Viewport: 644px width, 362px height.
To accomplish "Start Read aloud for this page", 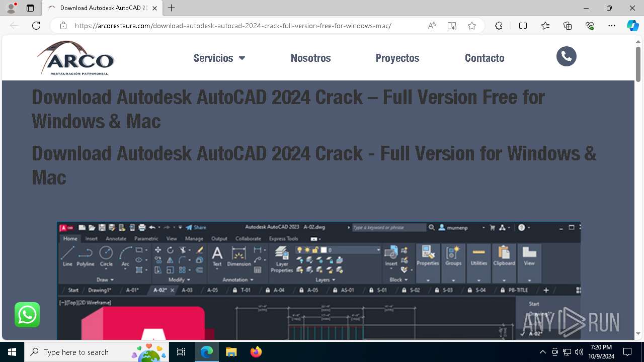I will pos(432,26).
